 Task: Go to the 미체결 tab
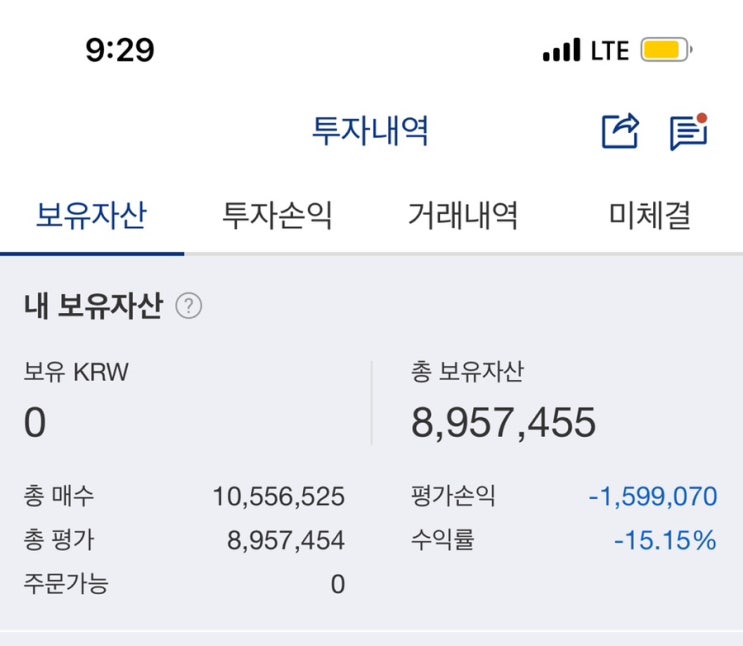point(650,215)
